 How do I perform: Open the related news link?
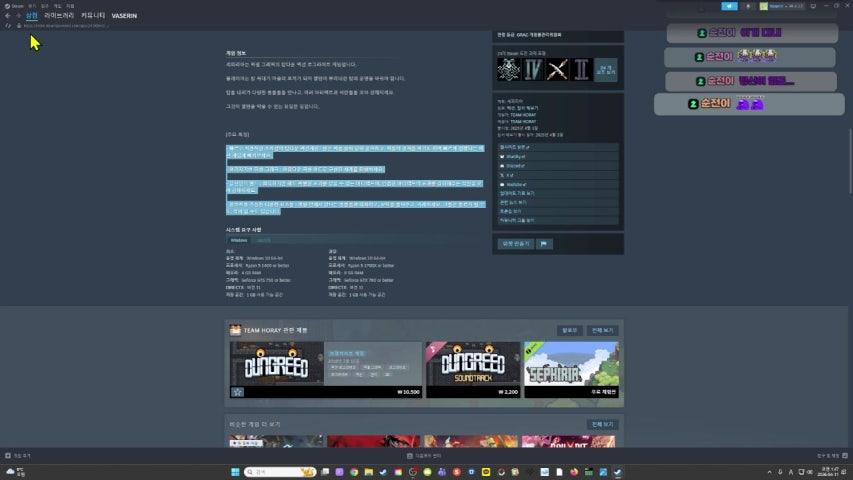coord(558,202)
